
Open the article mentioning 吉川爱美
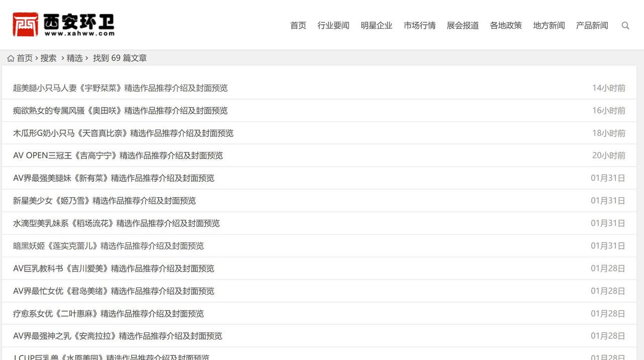[x=114, y=268]
